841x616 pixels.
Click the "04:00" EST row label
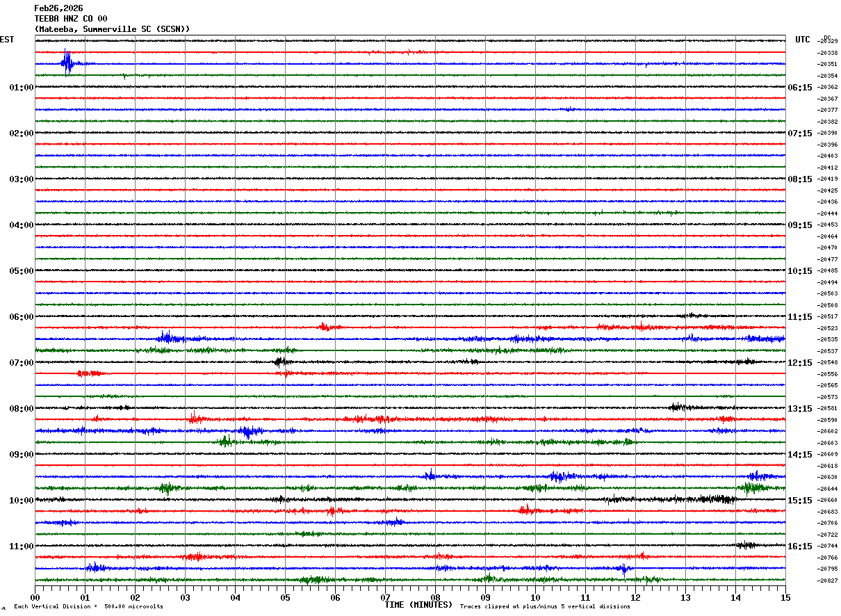[22, 225]
